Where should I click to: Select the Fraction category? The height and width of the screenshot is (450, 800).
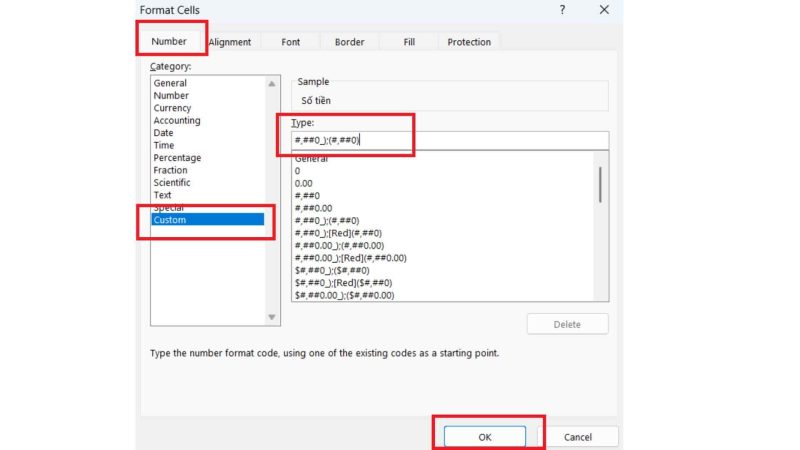point(208,170)
